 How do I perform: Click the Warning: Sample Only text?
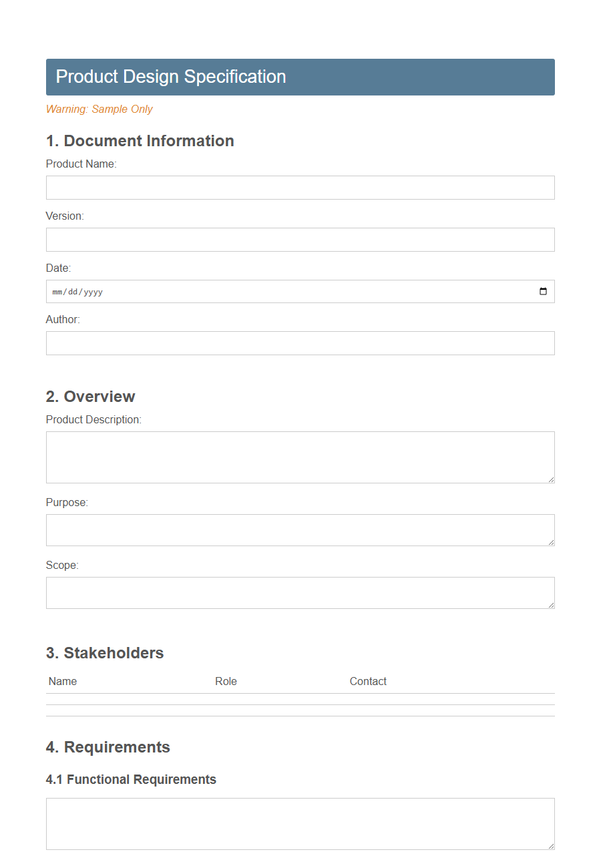tap(99, 109)
